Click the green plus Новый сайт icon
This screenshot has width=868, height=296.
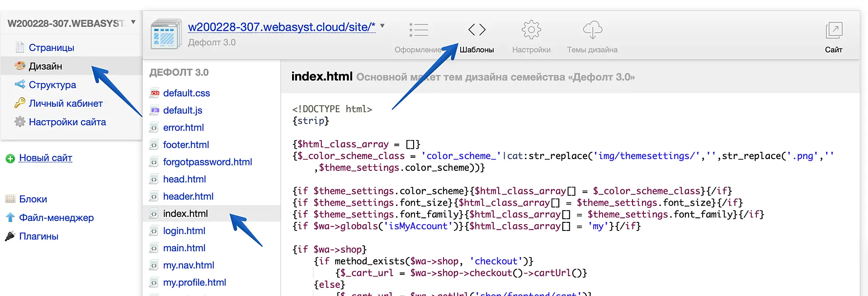[10, 159]
